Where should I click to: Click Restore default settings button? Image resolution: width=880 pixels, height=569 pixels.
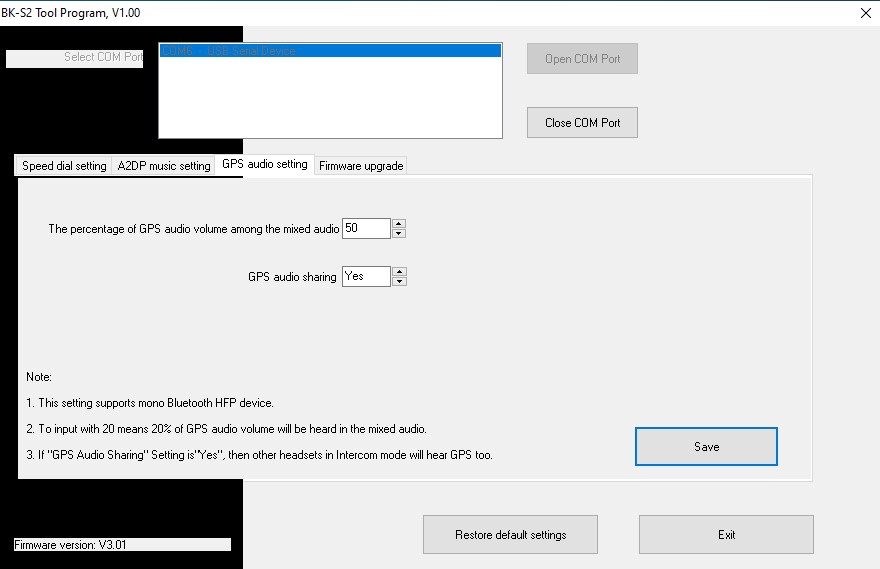click(x=510, y=535)
